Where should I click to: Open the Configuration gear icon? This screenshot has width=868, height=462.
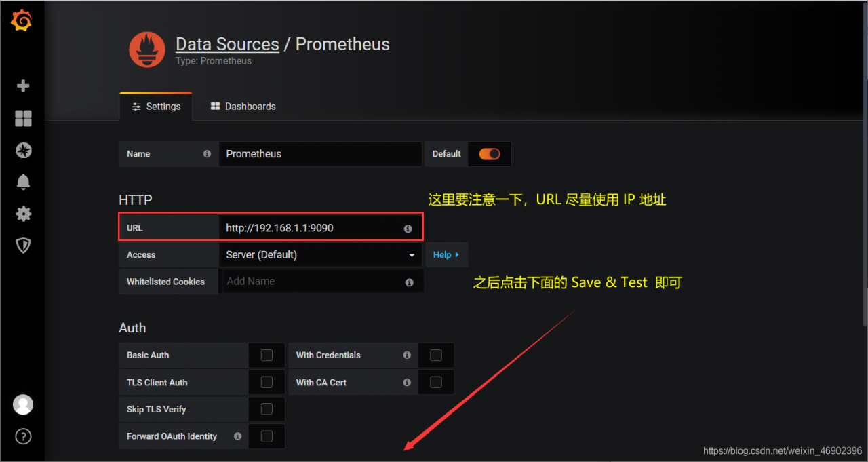pyautogui.click(x=23, y=214)
